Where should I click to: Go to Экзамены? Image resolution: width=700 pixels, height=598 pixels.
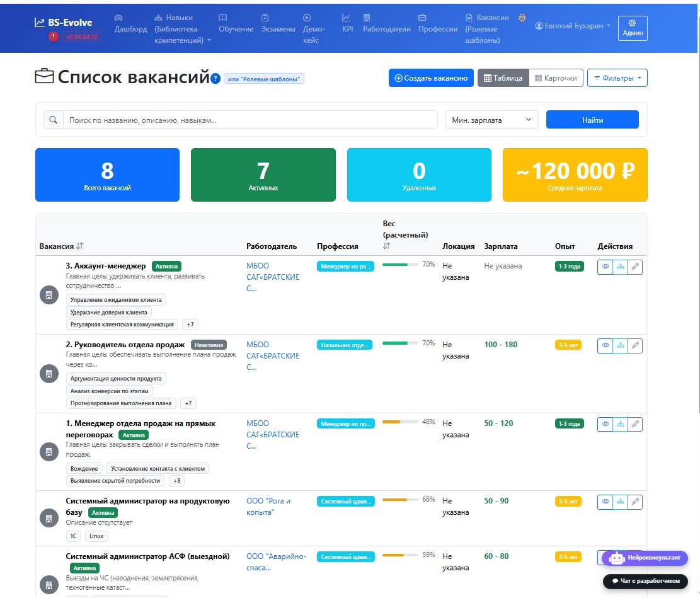click(278, 24)
